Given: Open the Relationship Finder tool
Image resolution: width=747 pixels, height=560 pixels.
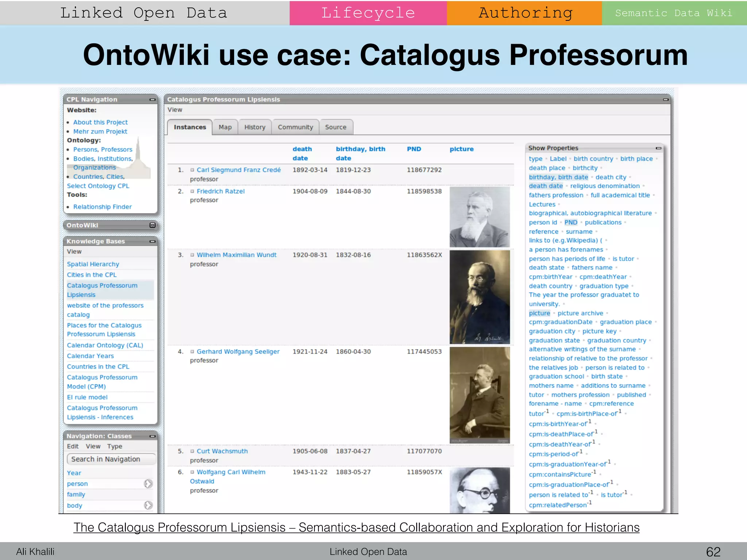Looking at the screenshot, I should [x=102, y=207].
